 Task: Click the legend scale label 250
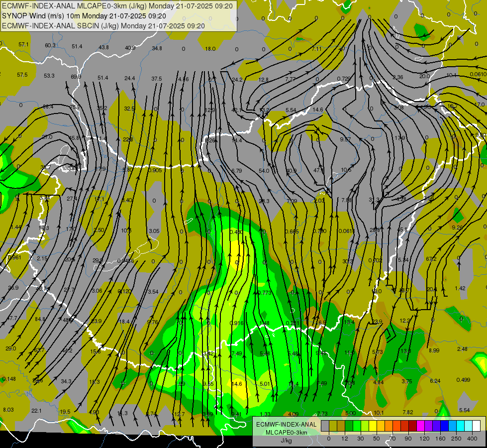point(456,439)
